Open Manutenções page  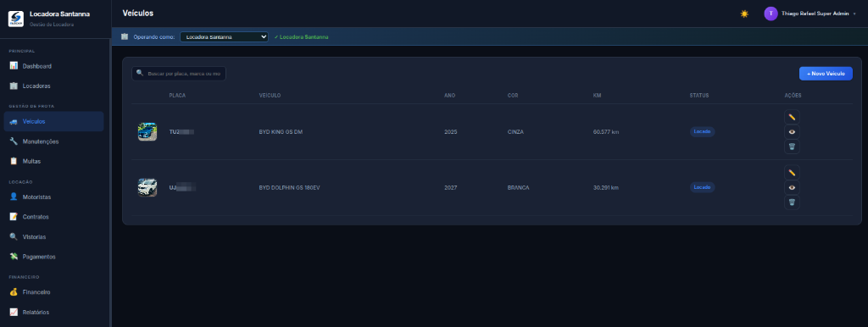tap(53, 141)
